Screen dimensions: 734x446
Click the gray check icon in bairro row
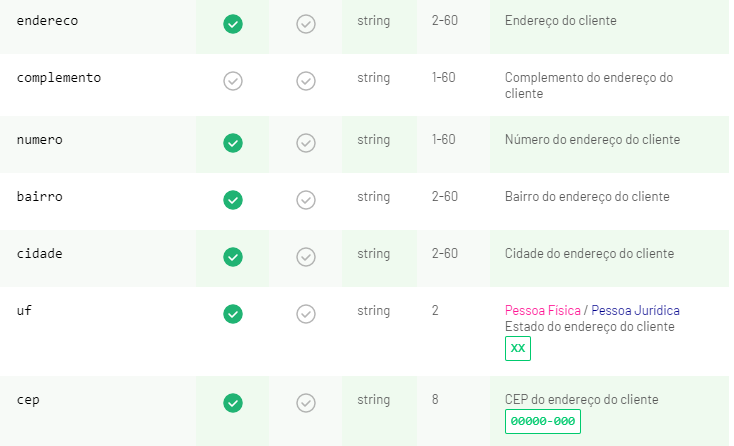click(x=306, y=200)
